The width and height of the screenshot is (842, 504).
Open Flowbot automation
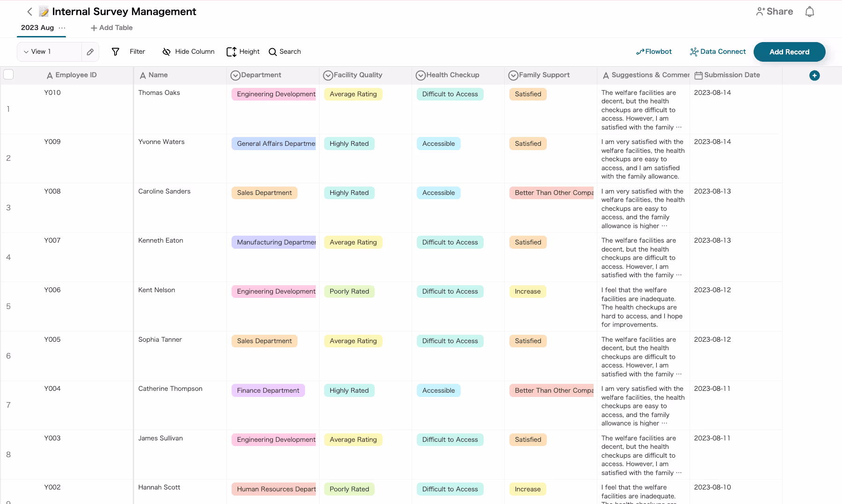(x=653, y=52)
